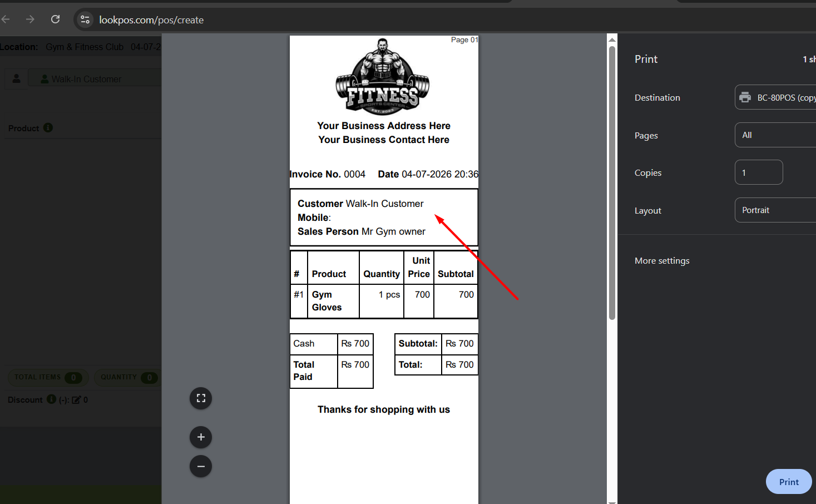Click the 'Invoice No. 0004' text
816x504 pixels.
point(328,174)
